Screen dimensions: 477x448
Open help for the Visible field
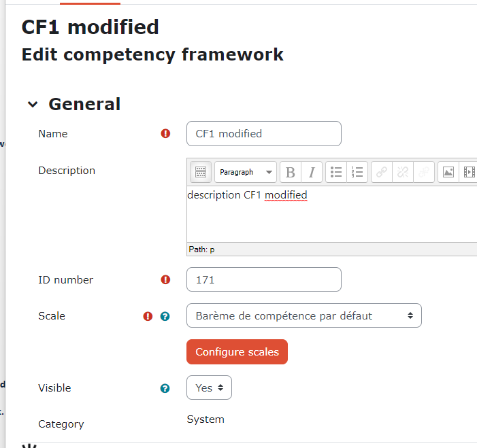165,388
